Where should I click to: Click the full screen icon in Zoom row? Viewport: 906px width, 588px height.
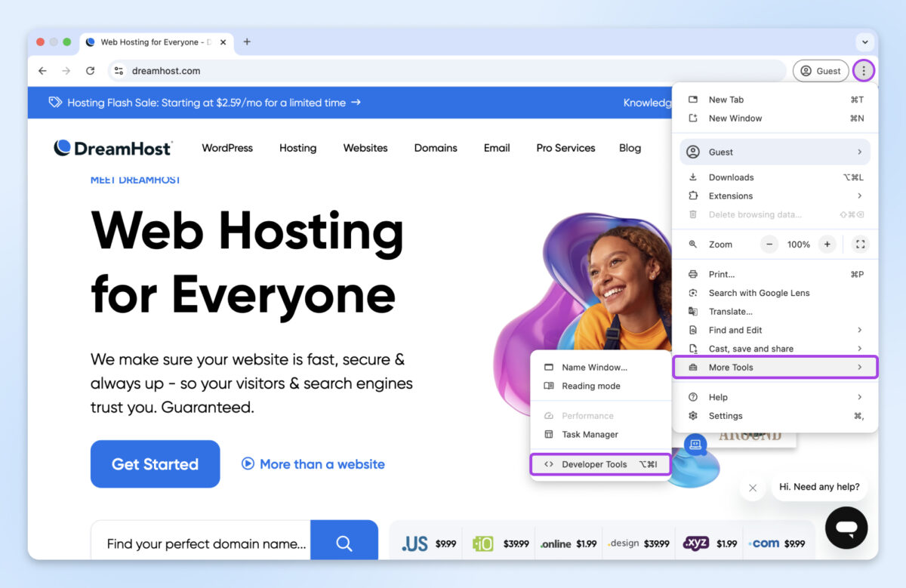860,244
